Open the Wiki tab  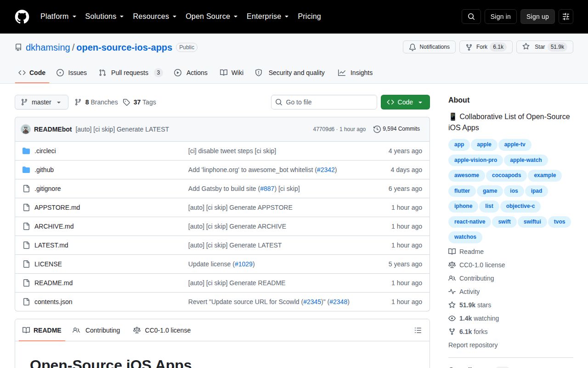coord(232,73)
